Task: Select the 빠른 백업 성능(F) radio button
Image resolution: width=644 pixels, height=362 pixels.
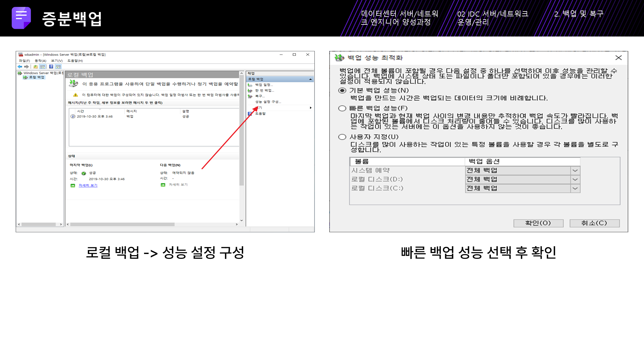Action: 342,108
